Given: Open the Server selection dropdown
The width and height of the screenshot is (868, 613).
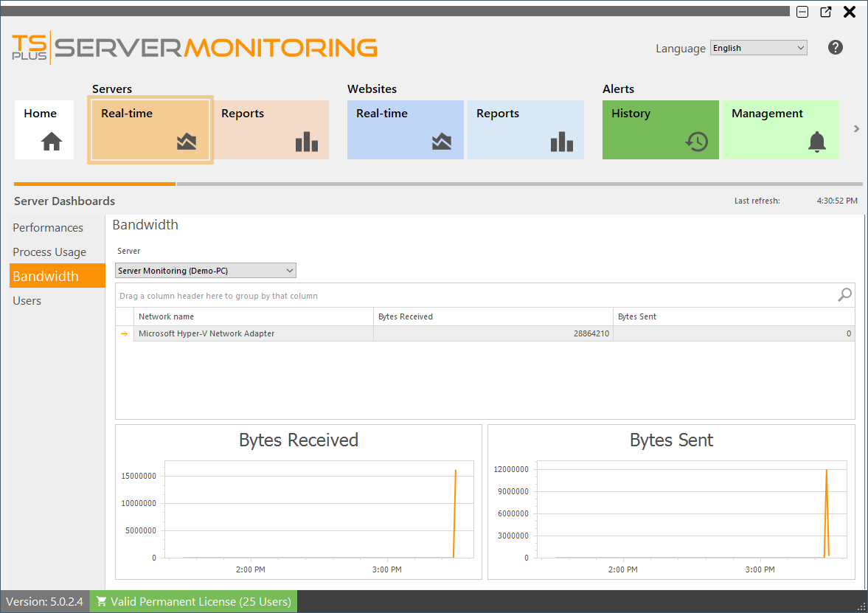Looking at the screenshot, I should point(205,270).
